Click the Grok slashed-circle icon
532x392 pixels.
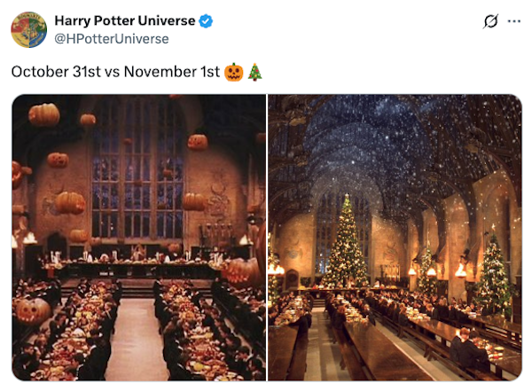[x=490, y=21]
